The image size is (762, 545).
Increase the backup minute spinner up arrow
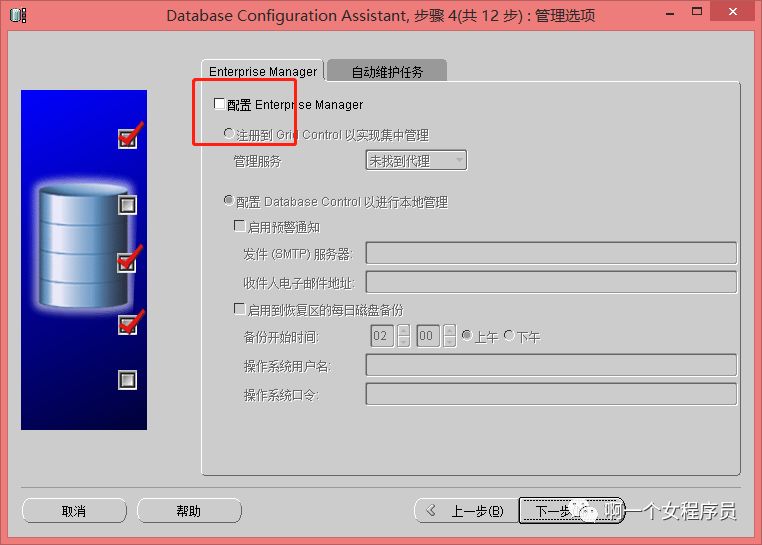pos(450,330)
